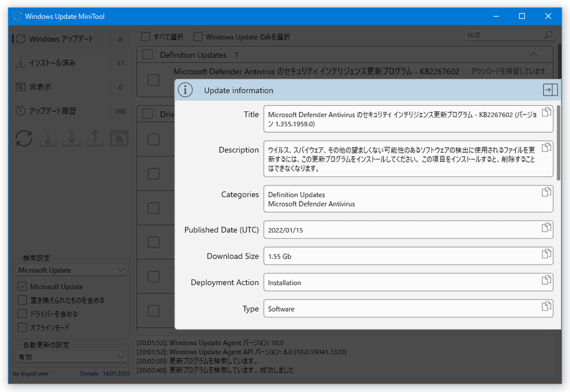Click the ダウンロードを保留しています status text
570x392 pixels.
(x=508, y=72)
